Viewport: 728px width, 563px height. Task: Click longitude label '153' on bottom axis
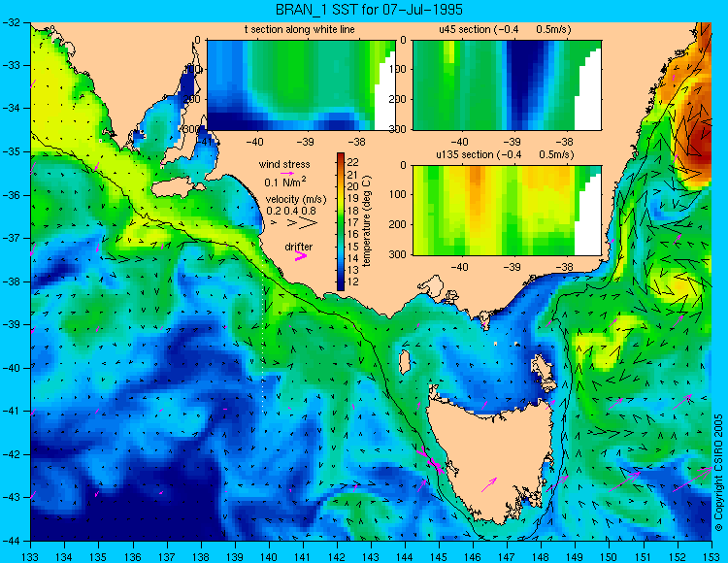pyautogui.click(x=711, y=557)
